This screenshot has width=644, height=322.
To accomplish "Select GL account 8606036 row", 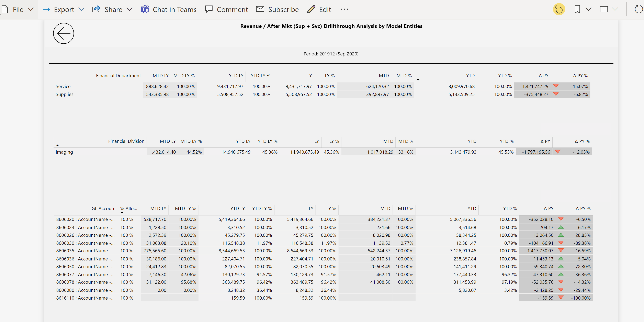I will pyautogui.click(x=323, y=259).
